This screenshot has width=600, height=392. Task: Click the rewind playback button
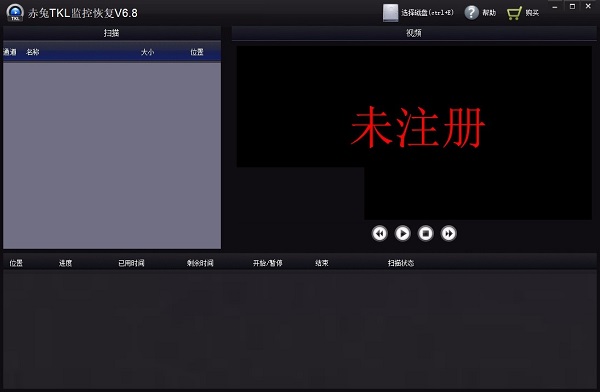(x=379, y=233)
